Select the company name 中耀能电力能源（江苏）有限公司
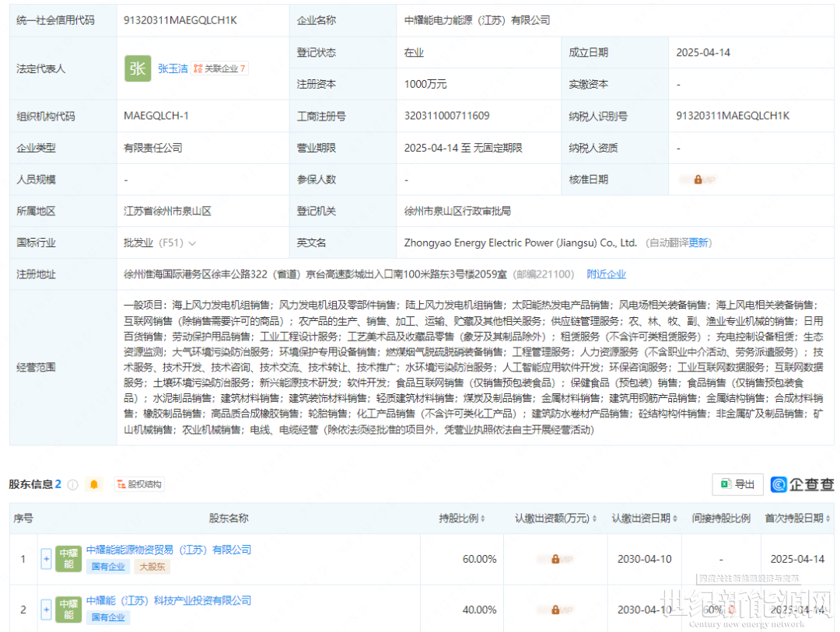The height and width of the screenshot is (632, 840). point(478,20)
